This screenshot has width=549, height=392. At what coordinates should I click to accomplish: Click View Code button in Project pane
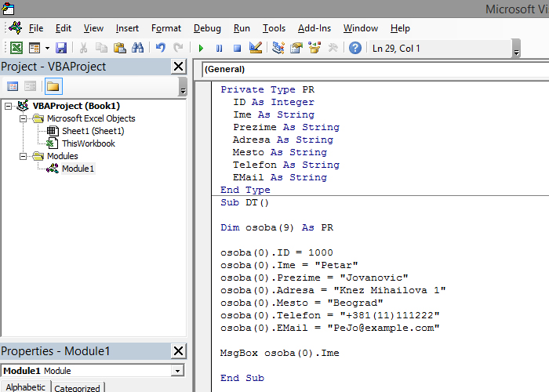[13, 86]
